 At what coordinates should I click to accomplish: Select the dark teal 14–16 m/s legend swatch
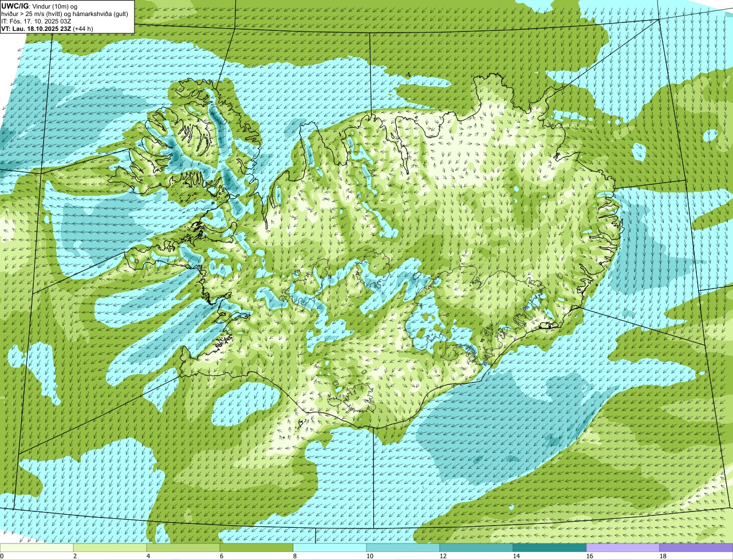point(550,547)
